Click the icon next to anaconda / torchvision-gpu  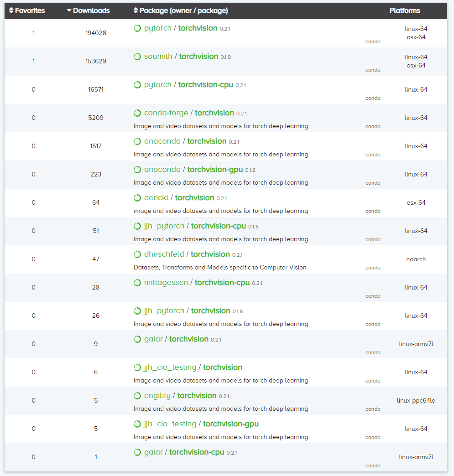(x=137, y=170)
